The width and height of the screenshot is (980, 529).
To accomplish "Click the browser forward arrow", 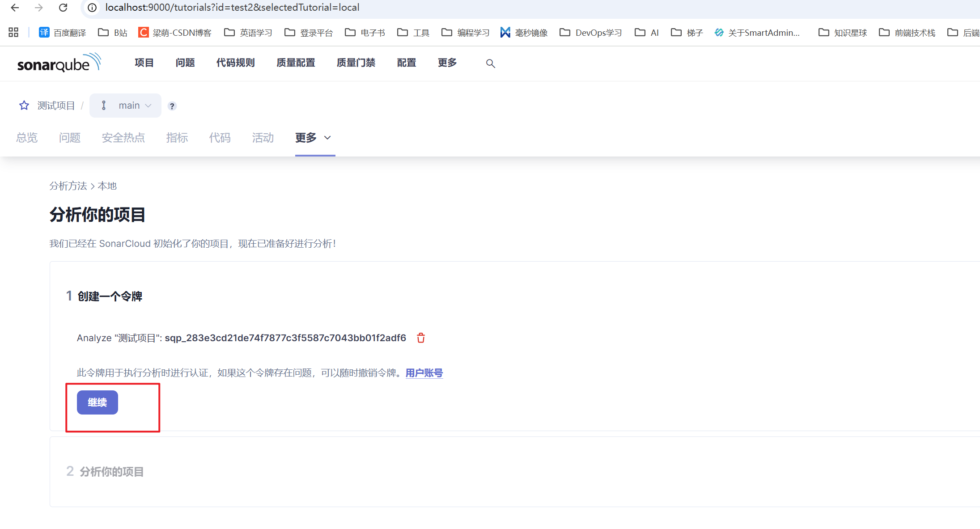I will pos(39,8).
